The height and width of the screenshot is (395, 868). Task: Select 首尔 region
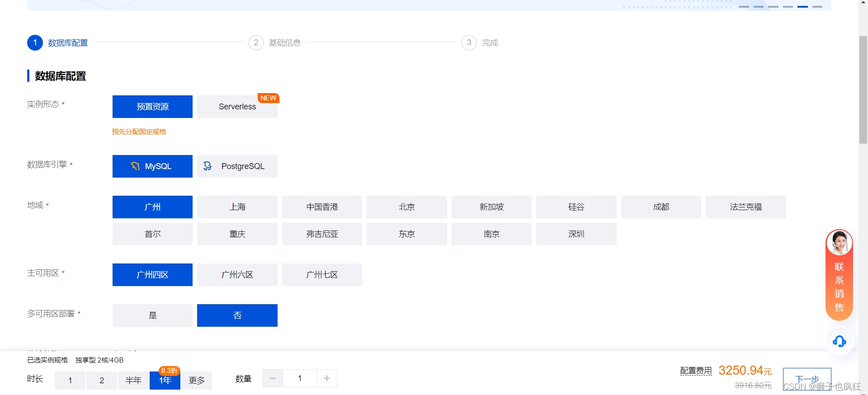coord(152,234)
